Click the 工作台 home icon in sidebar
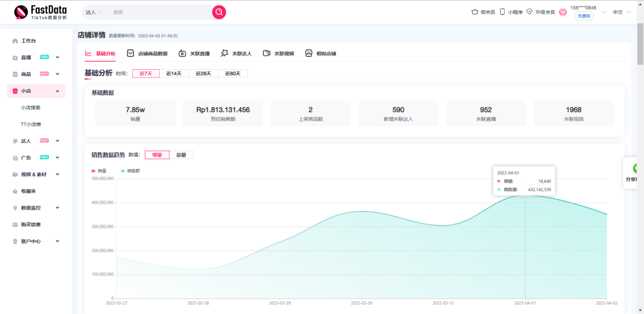This screenshot has width=644, height=314. tap(15, 41)
